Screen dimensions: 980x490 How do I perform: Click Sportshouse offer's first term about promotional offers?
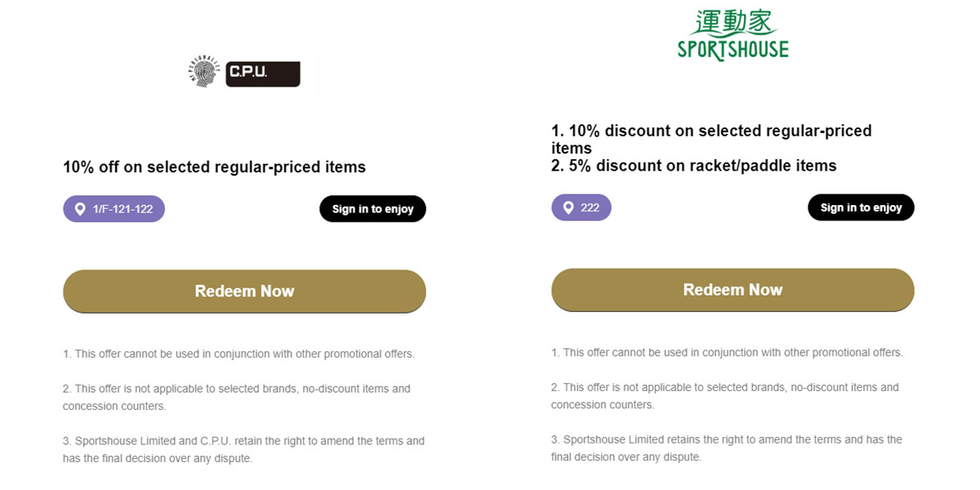coord(727,352)
